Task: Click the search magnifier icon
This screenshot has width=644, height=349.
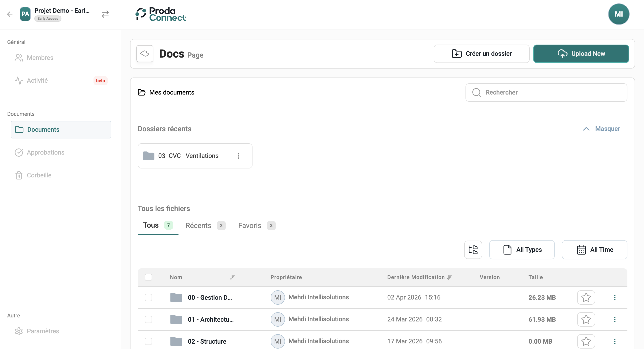Action: (x=476, y=93)
